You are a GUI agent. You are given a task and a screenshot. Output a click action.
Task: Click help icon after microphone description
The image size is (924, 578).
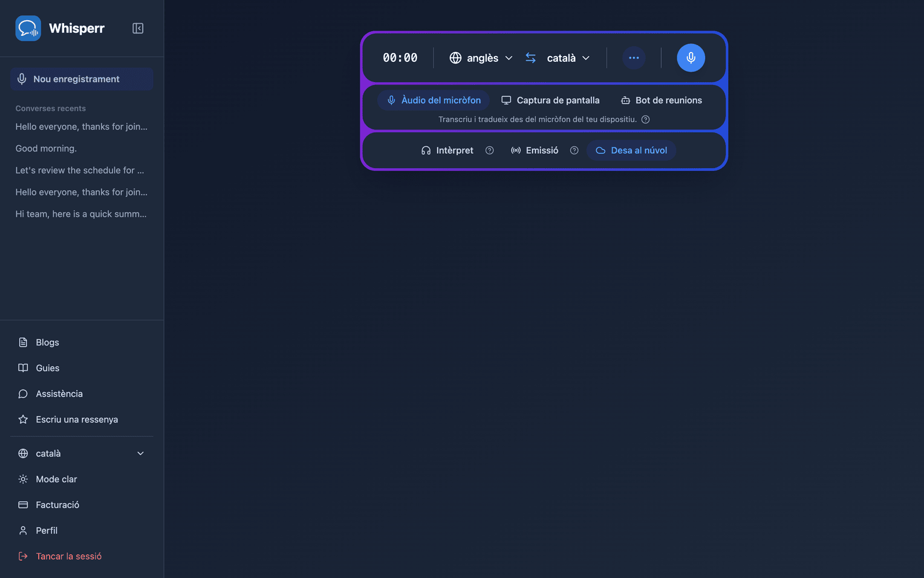click(646, 120)
